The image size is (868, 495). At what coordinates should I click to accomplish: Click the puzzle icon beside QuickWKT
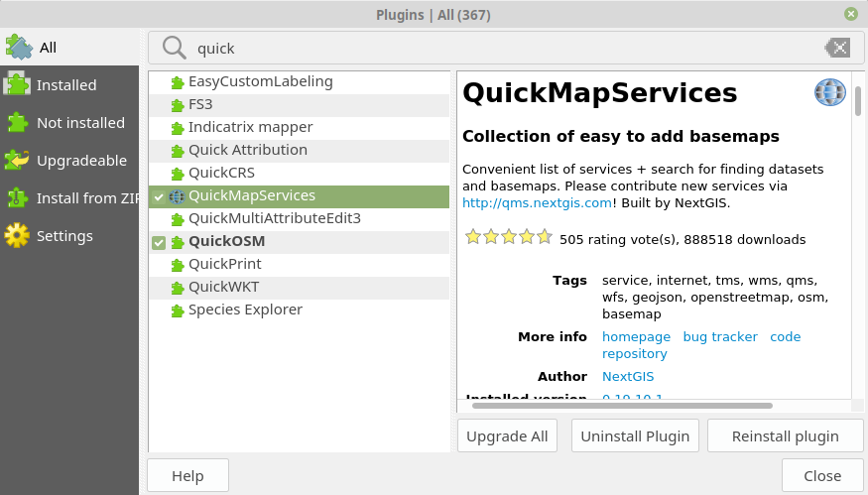[178, 288]
